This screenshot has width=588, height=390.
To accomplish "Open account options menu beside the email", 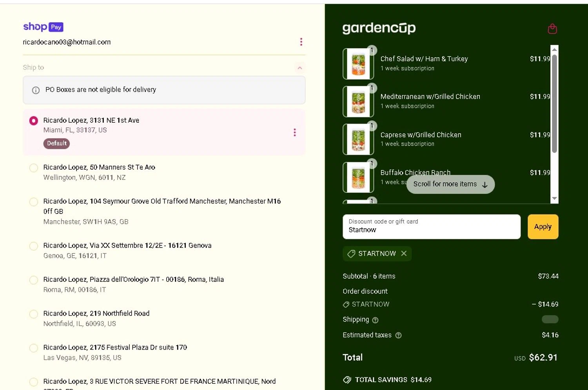I will (x=301, y=42).
